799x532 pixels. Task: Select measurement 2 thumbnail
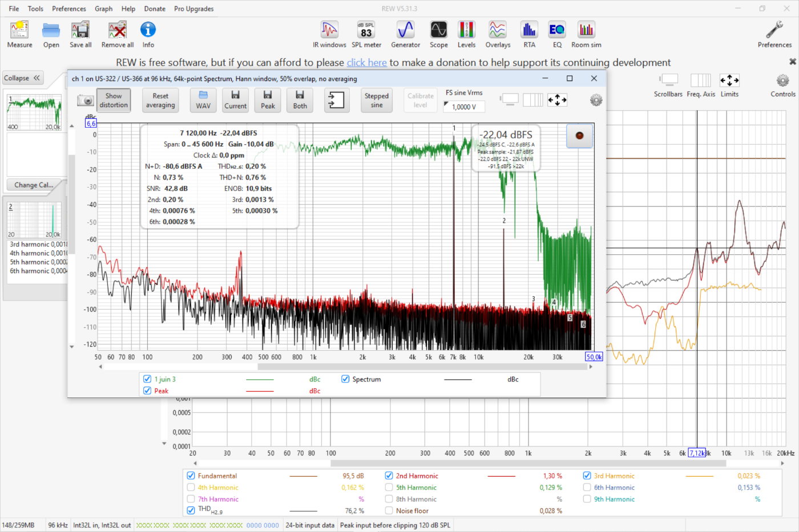pos(34,220)
